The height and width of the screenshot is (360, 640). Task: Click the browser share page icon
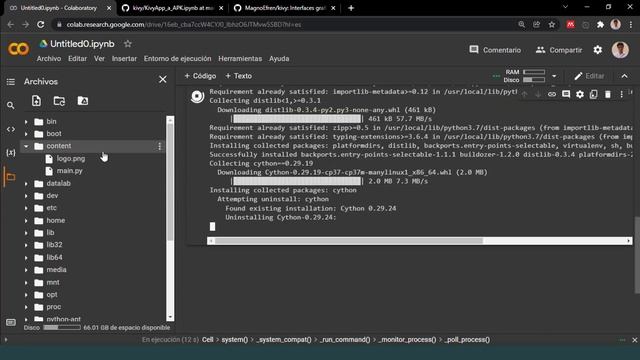click(x=536, y=24)
